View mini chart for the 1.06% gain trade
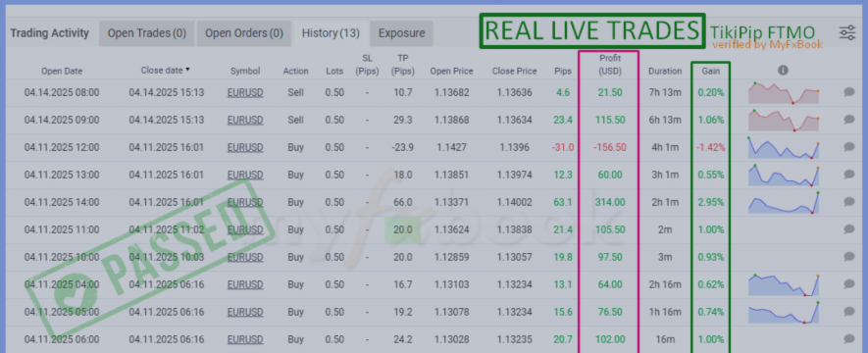868x353 pixels. (784, 120)
